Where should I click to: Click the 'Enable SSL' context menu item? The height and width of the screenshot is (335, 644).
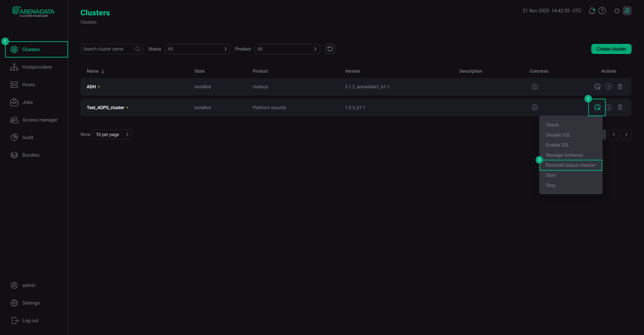557,145
